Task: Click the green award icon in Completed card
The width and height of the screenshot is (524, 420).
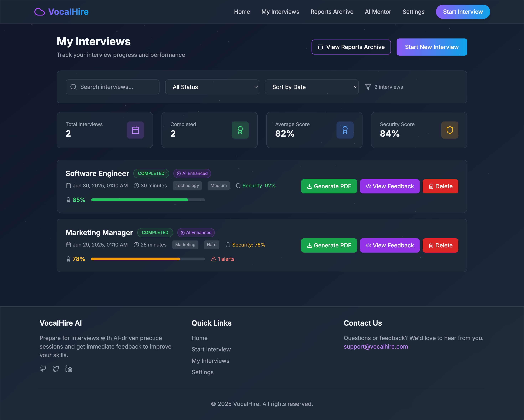Action: [x=240, y=130]
